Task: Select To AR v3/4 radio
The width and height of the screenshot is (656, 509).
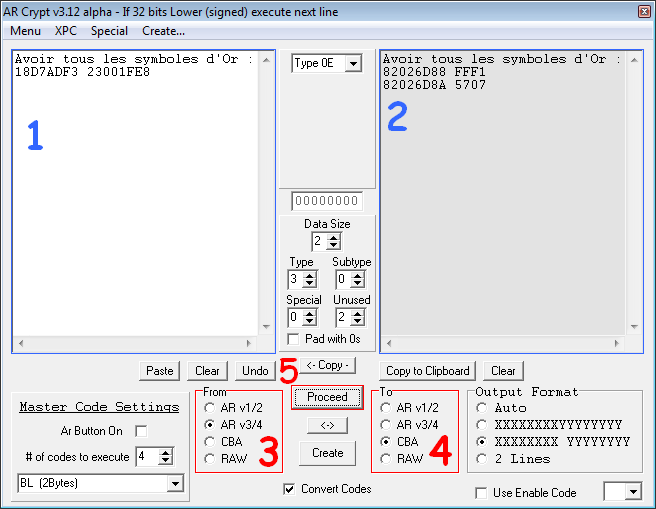Action: 386,425
